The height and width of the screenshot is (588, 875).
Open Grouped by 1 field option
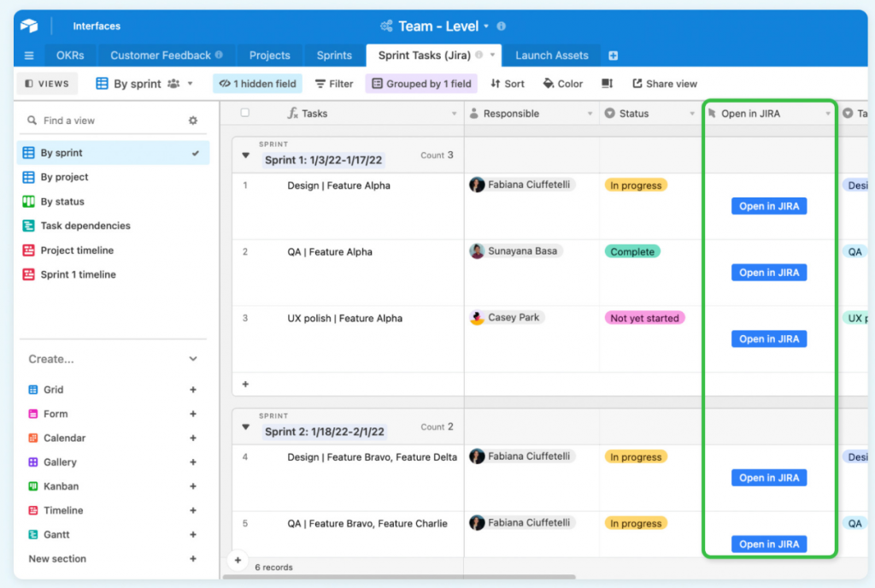click(421, 84)
